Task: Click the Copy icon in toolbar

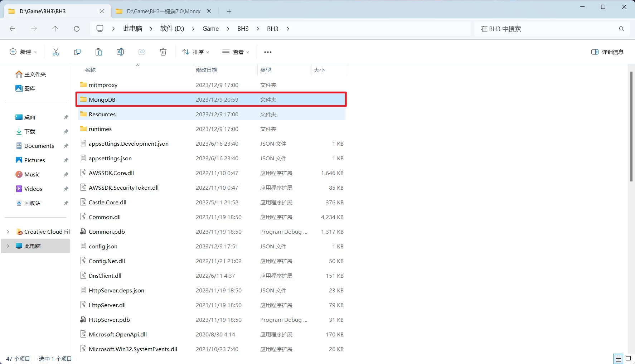Action: (x=77, y=52)
